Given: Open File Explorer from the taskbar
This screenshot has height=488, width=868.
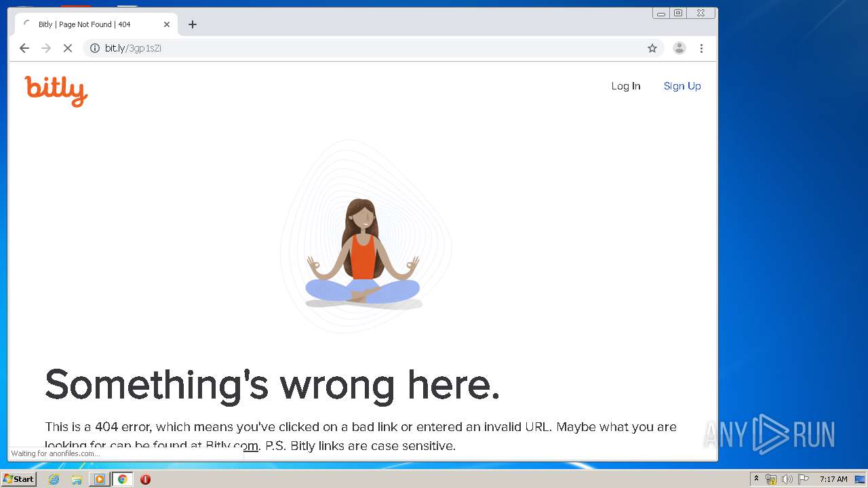Looking at the screenshot, I should point(77,479).
